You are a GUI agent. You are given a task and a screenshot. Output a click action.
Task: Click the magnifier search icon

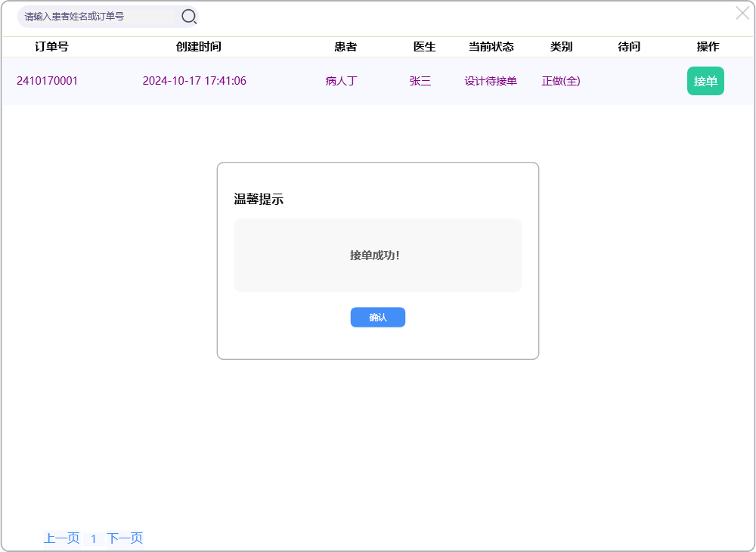point(188,16)
